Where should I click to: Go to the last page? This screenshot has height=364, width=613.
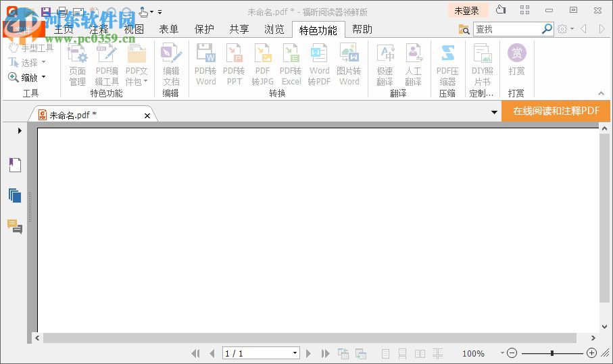pos(325,353)
